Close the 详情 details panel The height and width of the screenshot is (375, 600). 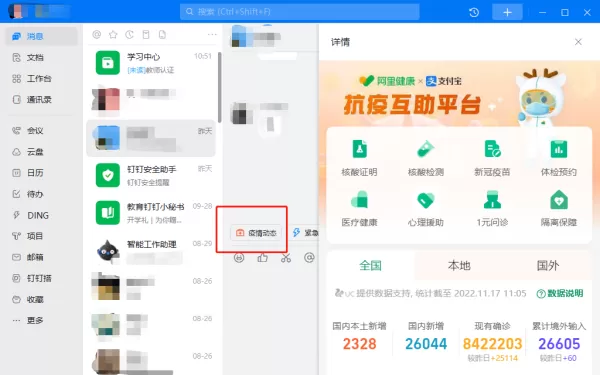tap(578, 42)
